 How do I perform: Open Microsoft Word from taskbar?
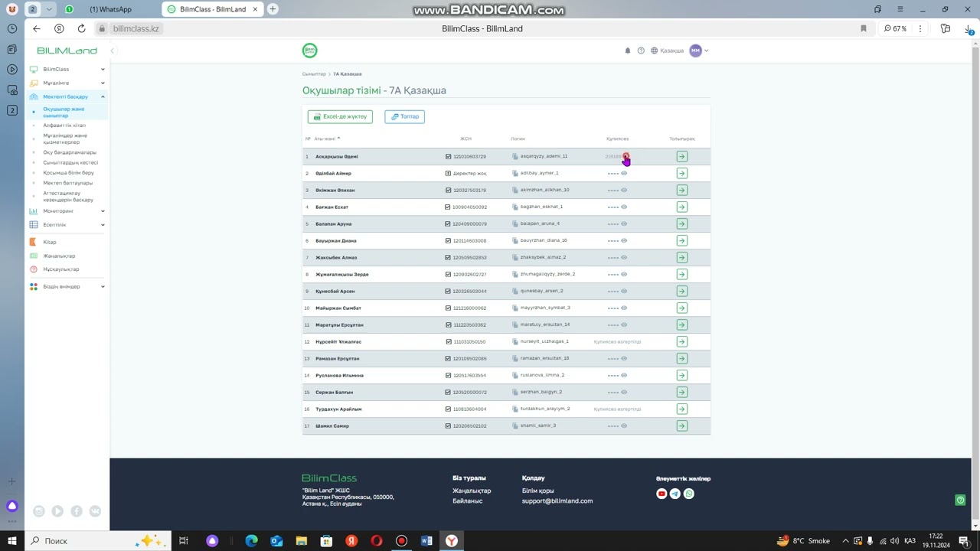click(x=426, y=540)
